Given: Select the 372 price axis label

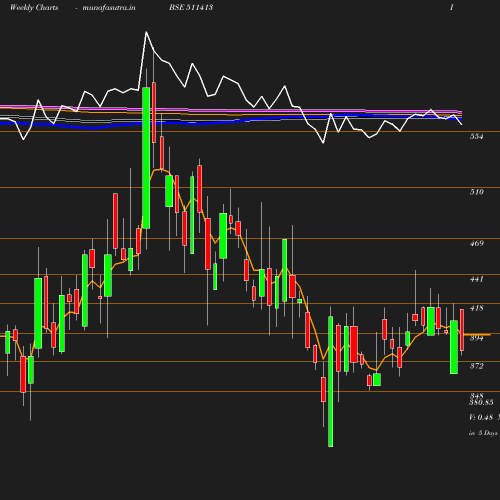Looking at the screenshot, I should click(x=477, y=366).
